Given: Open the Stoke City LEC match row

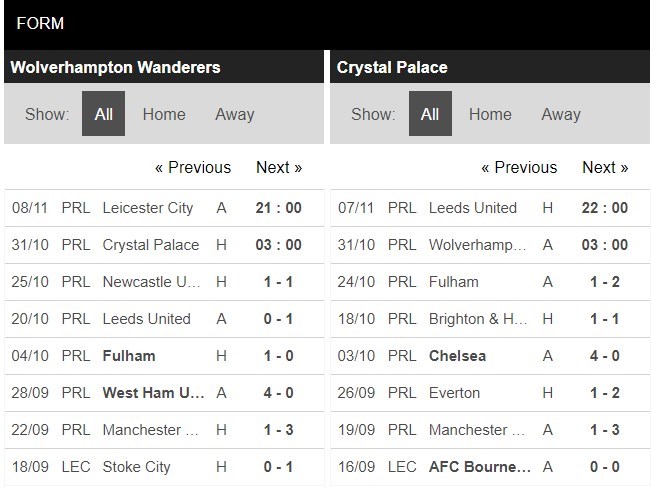Looking at the screenshot, I should (x=164, y=467).
